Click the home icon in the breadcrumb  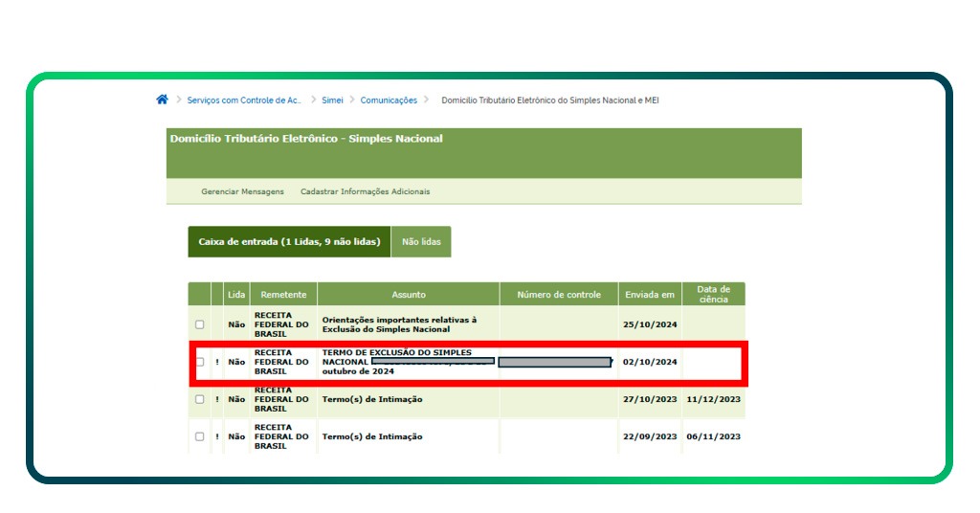(x=162, y=100)
